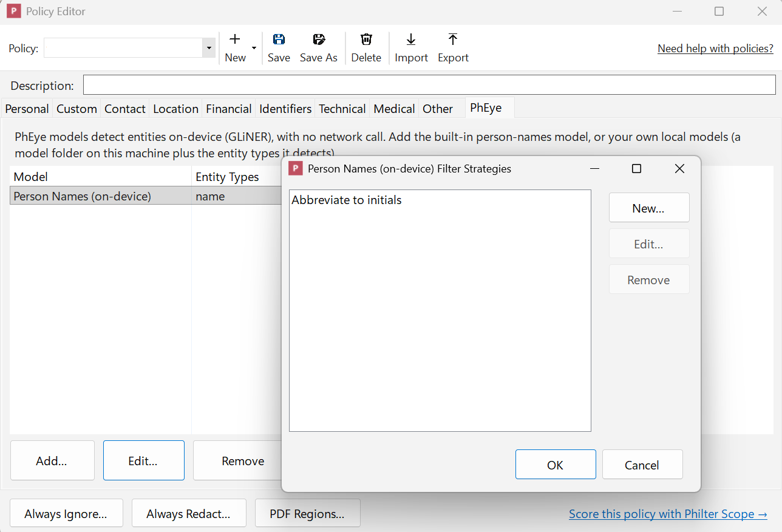Click New... in Filter Strategies dialog
Viewport: 782px width, 532px height.
[x=649, y=208]
